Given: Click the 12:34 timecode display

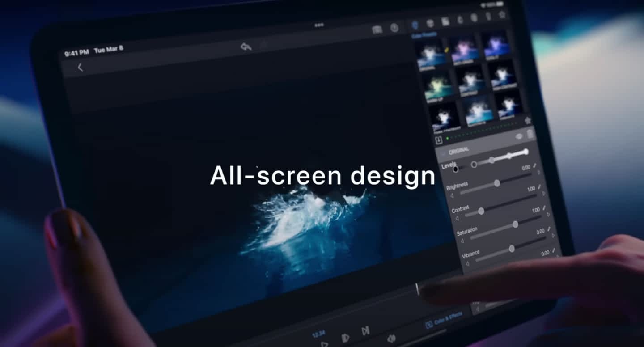Looking at the screenshot, I should tap(318, 334).
